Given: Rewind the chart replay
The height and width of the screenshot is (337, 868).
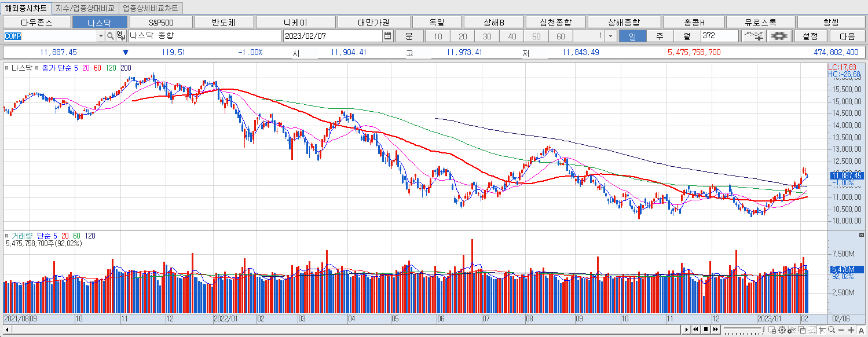Looking at the screenshot, I should pyautogui.click(x=696, y=329).
